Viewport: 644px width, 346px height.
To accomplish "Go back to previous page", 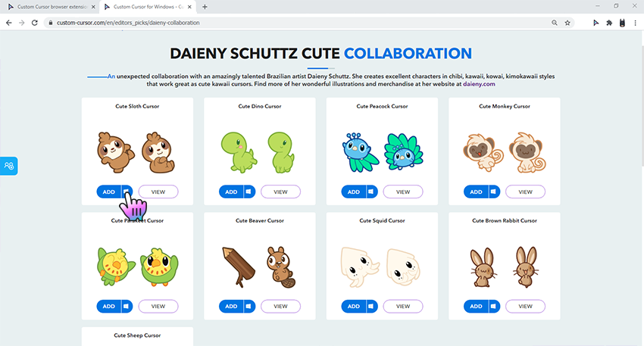I will coord(8,23).
